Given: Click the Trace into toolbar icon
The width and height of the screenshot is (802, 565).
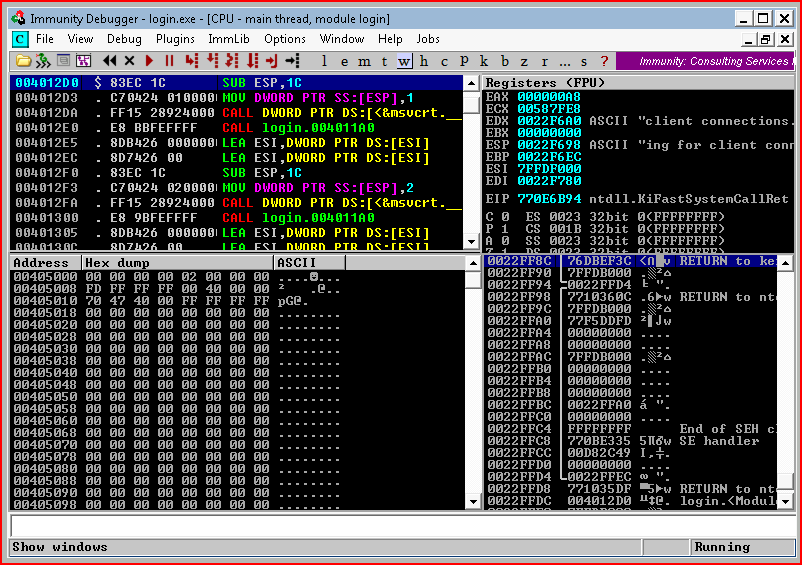Looking at the screenshot, I should [232, 61].
